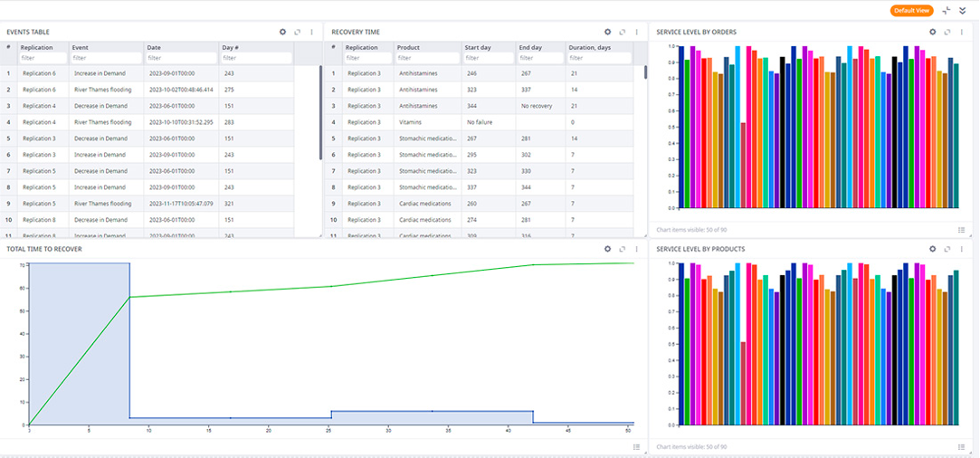Show legend list icon in Service Level By Orders
This screenshot has width=980, height=458.
point(961,229)
